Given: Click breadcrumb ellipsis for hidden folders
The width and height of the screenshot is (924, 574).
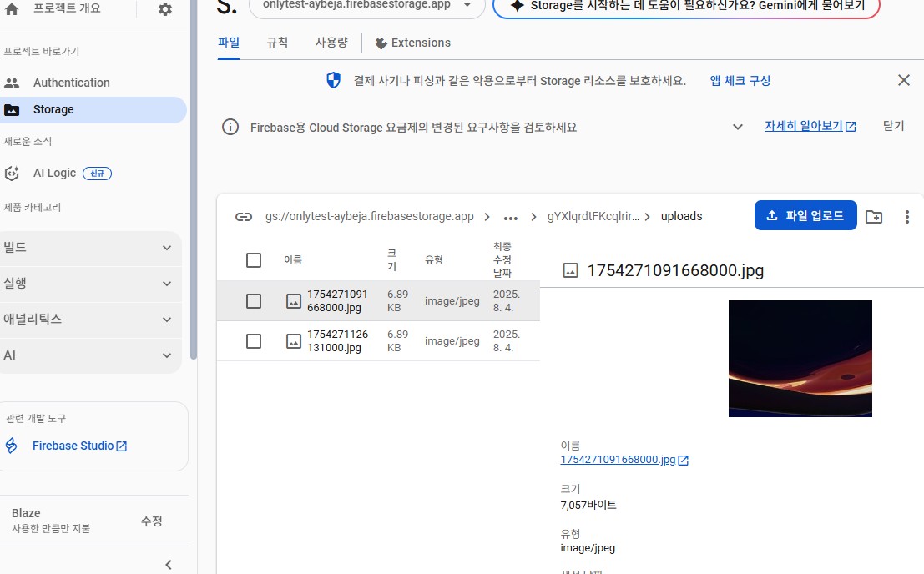Looking at the screenshot, I should [510, 217].
